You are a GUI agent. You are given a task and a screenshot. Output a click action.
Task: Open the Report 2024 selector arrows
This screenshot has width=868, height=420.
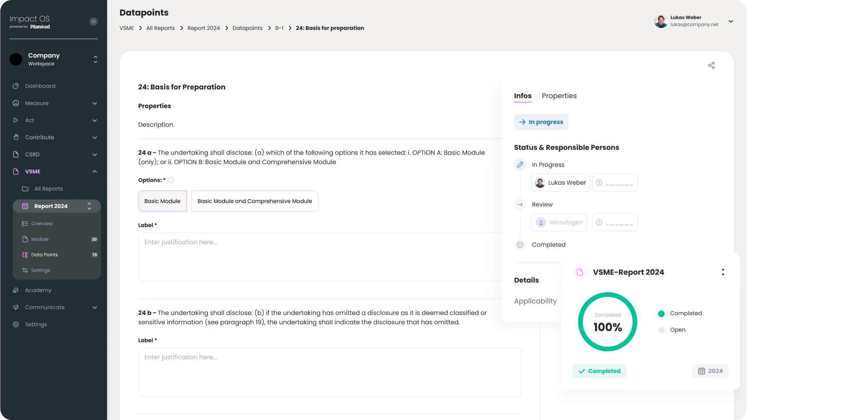click(89, 206)
